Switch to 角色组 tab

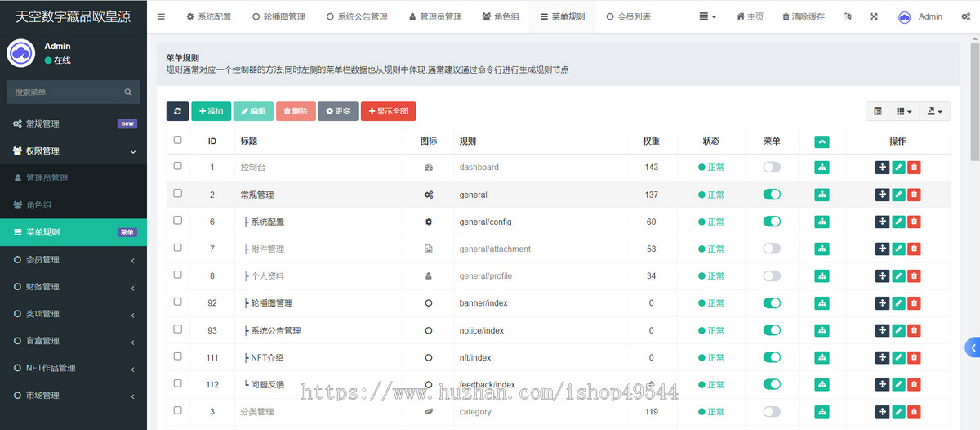pos(501,16)
